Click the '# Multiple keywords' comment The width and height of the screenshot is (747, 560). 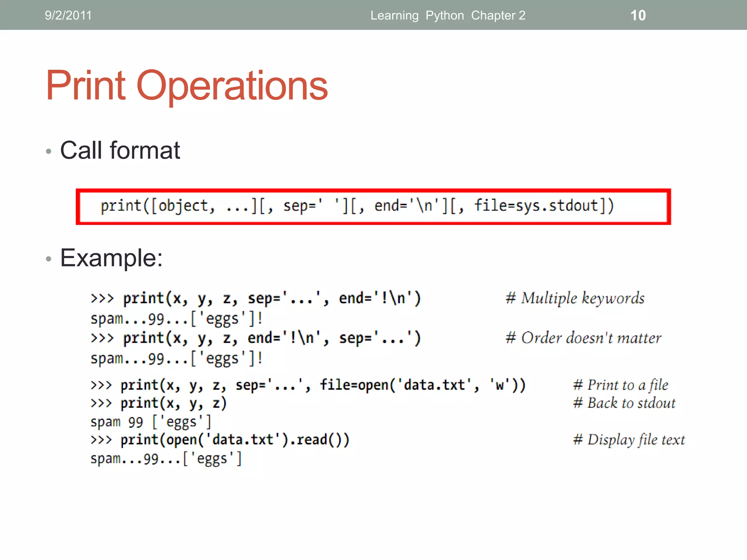(x=575, y=299)
